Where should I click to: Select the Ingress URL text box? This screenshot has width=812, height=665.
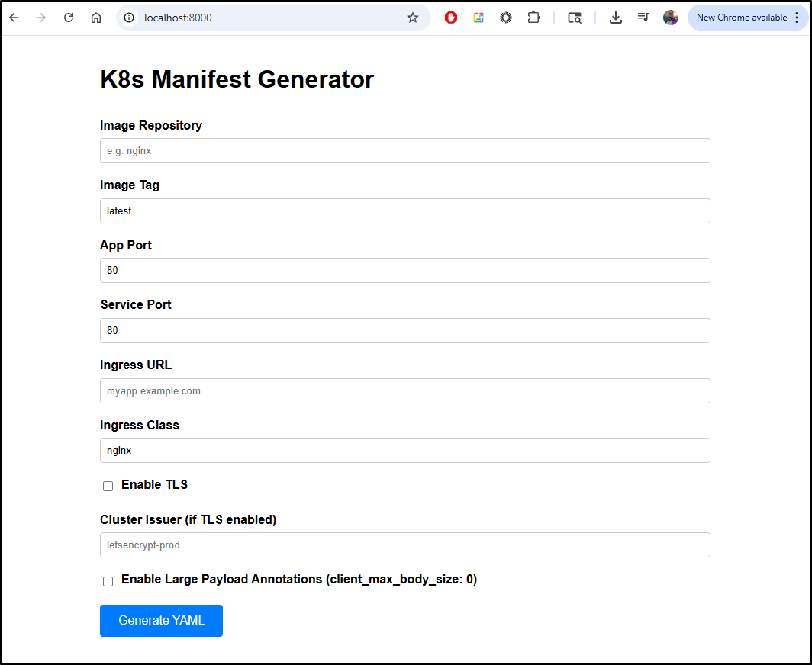tap(404, 391)
